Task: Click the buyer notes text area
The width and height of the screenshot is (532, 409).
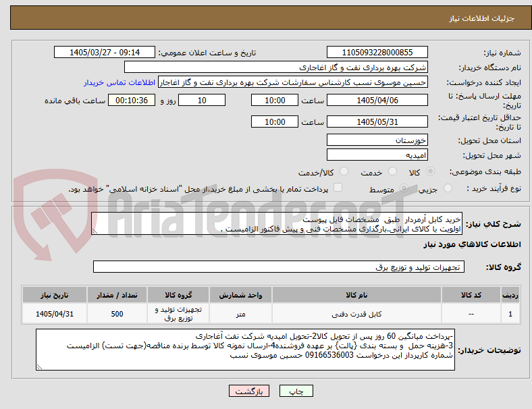Action: [x=245, y=350]
